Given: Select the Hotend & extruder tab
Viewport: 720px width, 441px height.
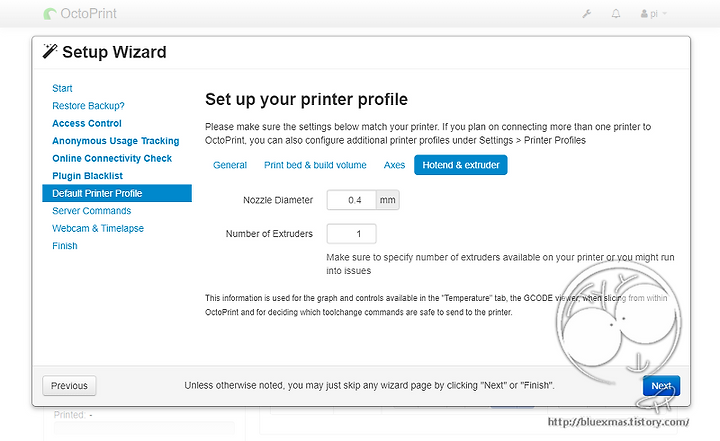Looking at the screenshot, I should 461,165.
